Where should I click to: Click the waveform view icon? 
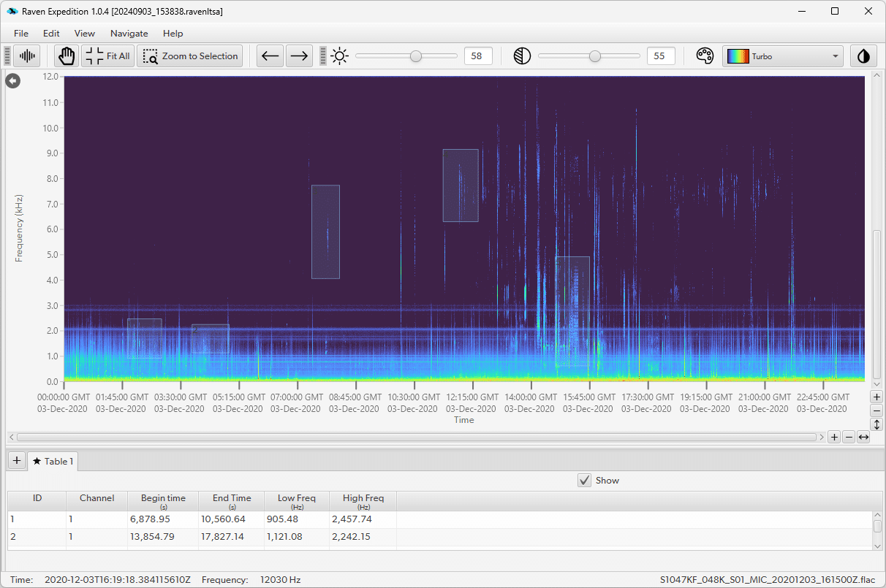[28, 56]
